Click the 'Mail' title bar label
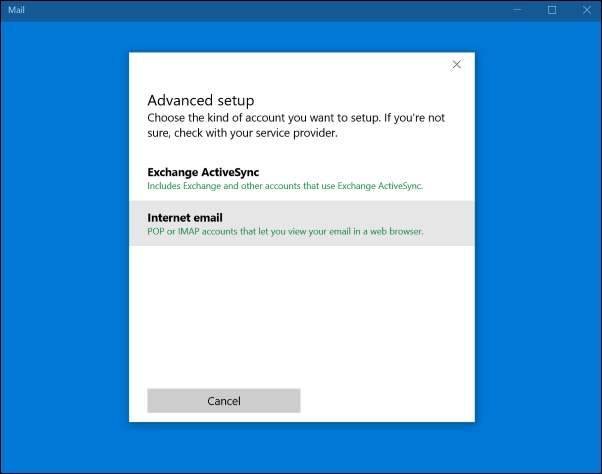Screen dimensions: 602x474 pos(16,10)
